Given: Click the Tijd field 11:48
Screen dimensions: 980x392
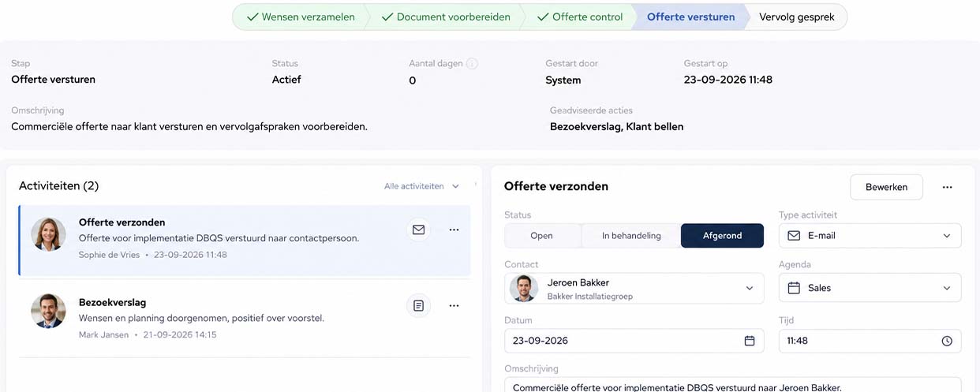Looking at the screenshot, I should 870,341.
